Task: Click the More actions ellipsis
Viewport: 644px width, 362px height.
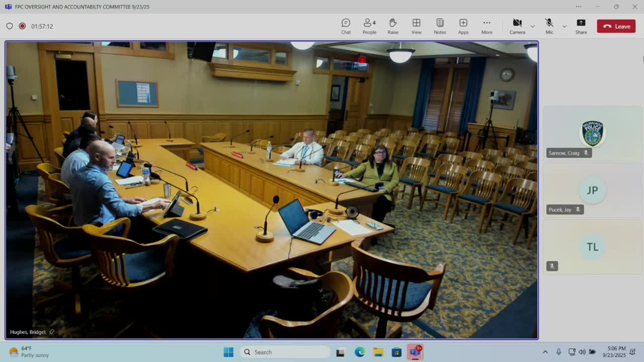Action: [487, 26]
